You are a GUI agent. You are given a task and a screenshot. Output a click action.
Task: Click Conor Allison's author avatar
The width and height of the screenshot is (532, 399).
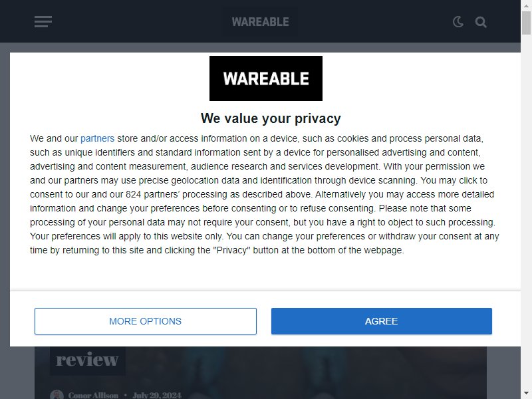click(x=57, y=395)
